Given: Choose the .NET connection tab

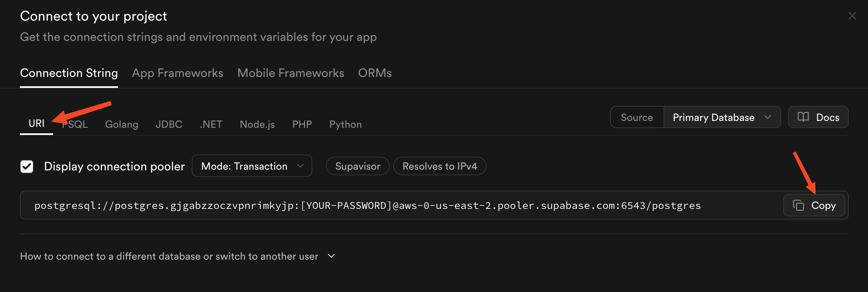Looking at the screenshot, I should pos(211,124).
